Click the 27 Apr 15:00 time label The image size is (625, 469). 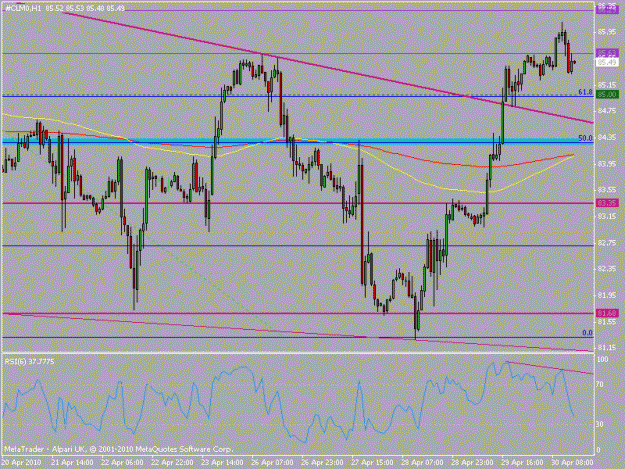click(372, 462)
